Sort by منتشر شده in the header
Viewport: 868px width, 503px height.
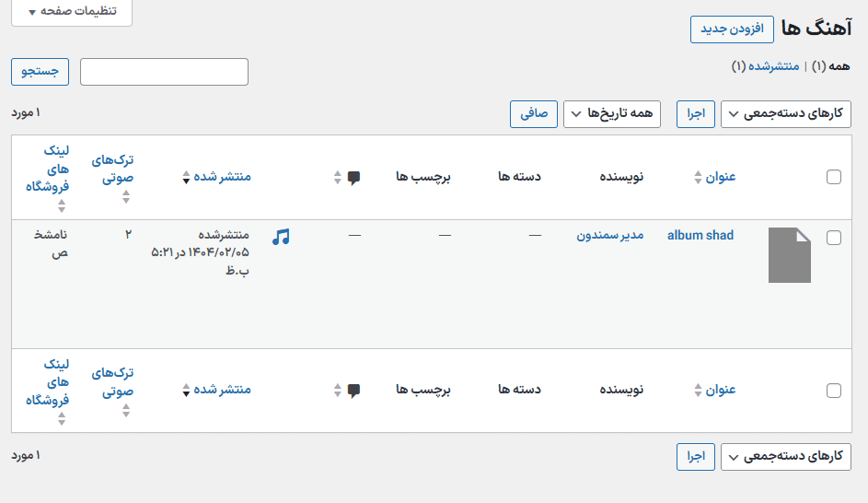coord(216,177)
